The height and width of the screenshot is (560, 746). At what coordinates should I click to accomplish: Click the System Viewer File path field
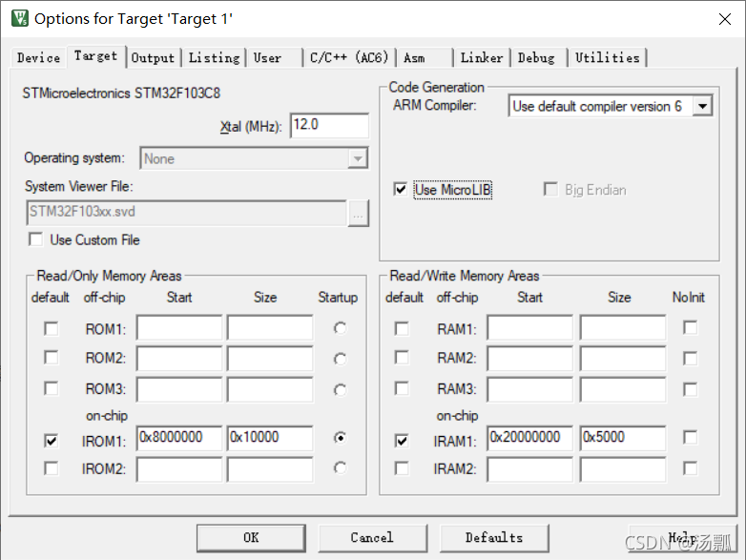[186, 213]
